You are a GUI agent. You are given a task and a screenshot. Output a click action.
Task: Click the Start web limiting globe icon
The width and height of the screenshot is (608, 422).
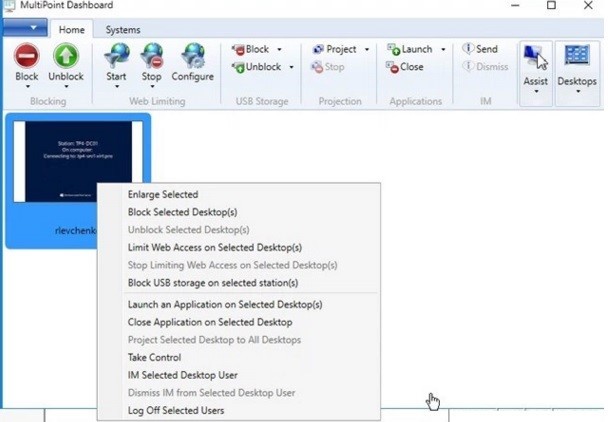pos(117,55)
